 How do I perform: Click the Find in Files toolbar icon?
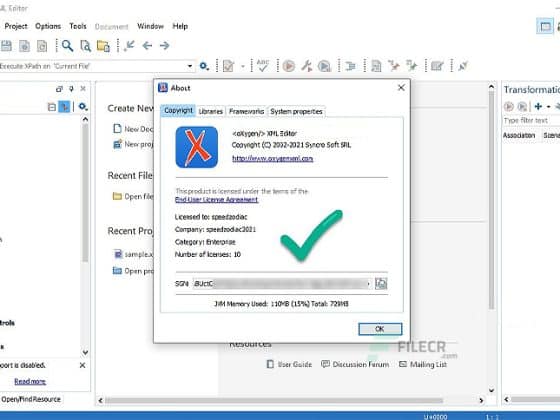click(x=85, y=46)
